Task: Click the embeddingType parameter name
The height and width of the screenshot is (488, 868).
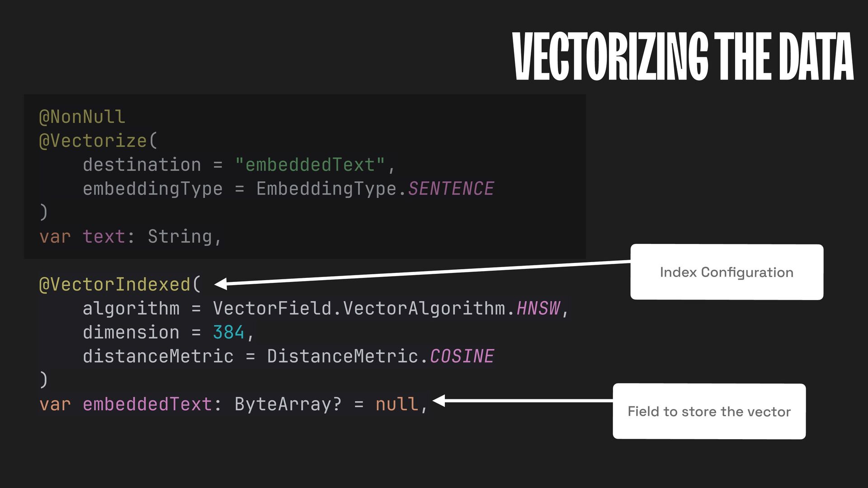Action: 152,189
